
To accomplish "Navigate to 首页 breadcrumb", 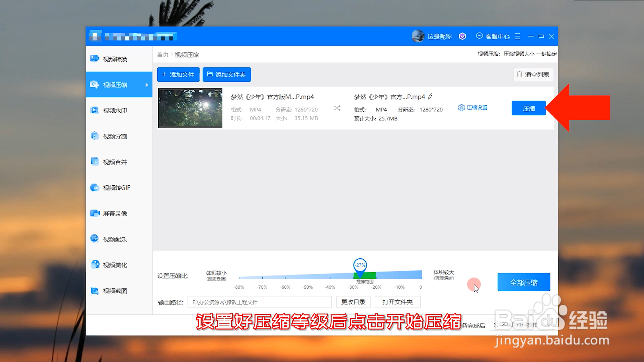I will pyautogui.click(x=163, y=55).
